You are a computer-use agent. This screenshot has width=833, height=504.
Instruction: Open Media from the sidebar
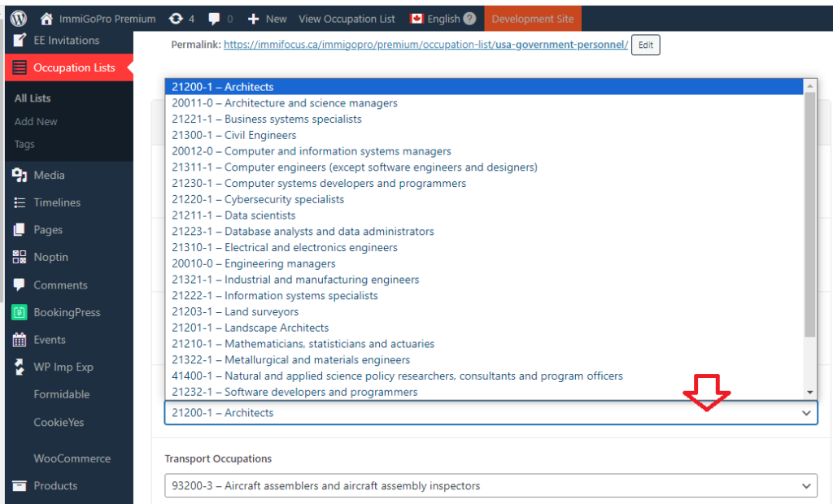pyautogui.click(x=49, y=175)
